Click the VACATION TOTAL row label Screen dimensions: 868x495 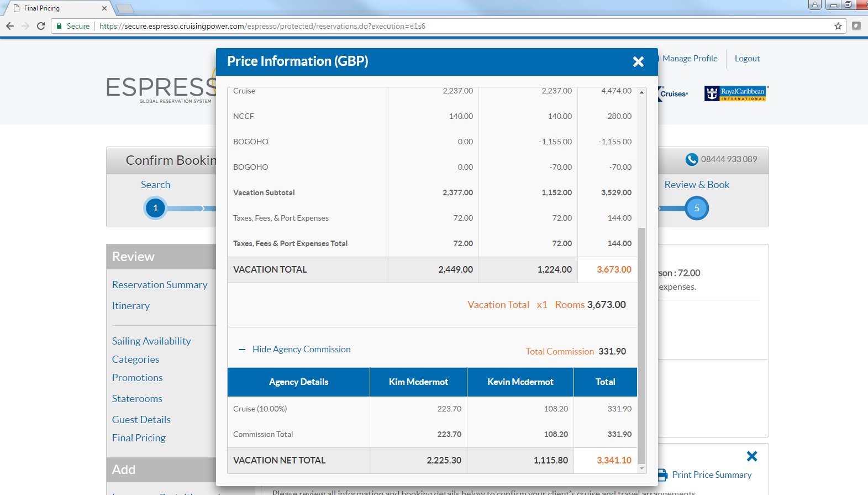coord(270,270)
